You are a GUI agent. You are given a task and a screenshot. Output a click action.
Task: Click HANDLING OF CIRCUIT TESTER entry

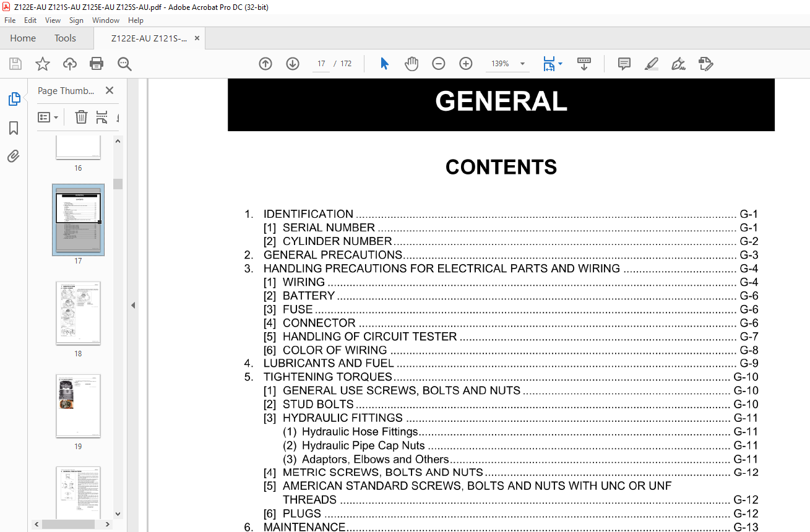(511, 337)
